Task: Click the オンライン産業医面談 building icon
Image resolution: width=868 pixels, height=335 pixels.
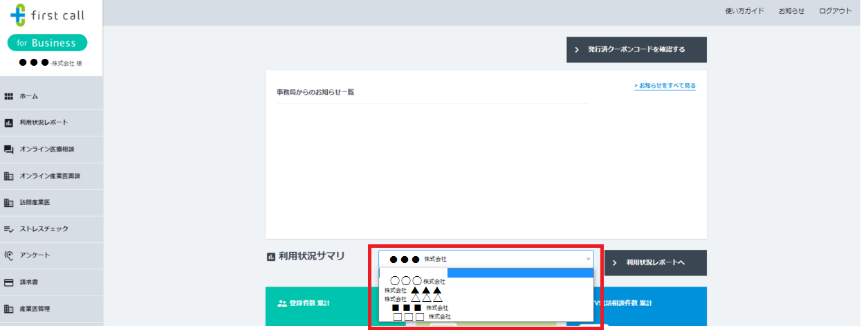Action: [x=9, y=176]
